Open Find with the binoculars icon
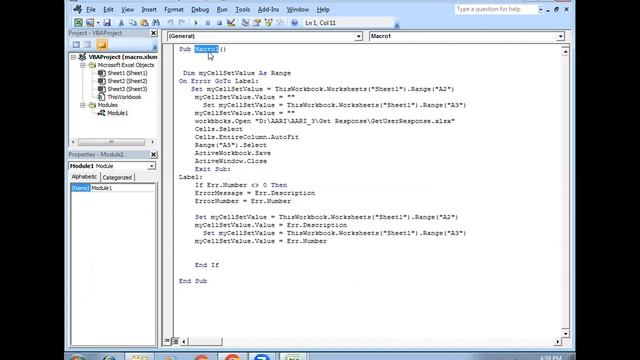Viewport: 640px width, 360px height. 156,23
